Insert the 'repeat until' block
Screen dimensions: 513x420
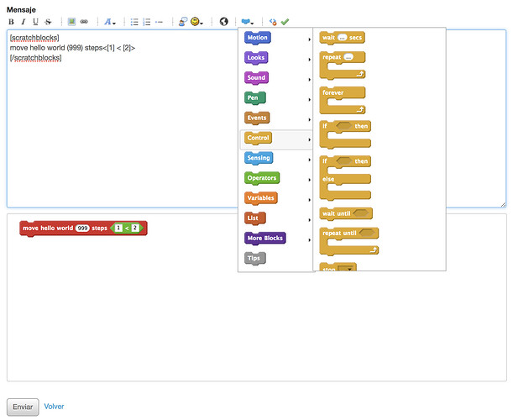click(x=348, y=242)
